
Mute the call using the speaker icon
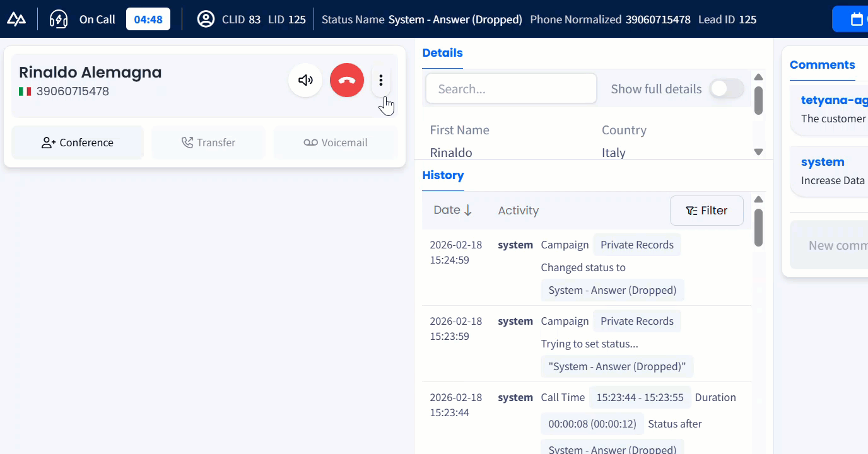305,80
